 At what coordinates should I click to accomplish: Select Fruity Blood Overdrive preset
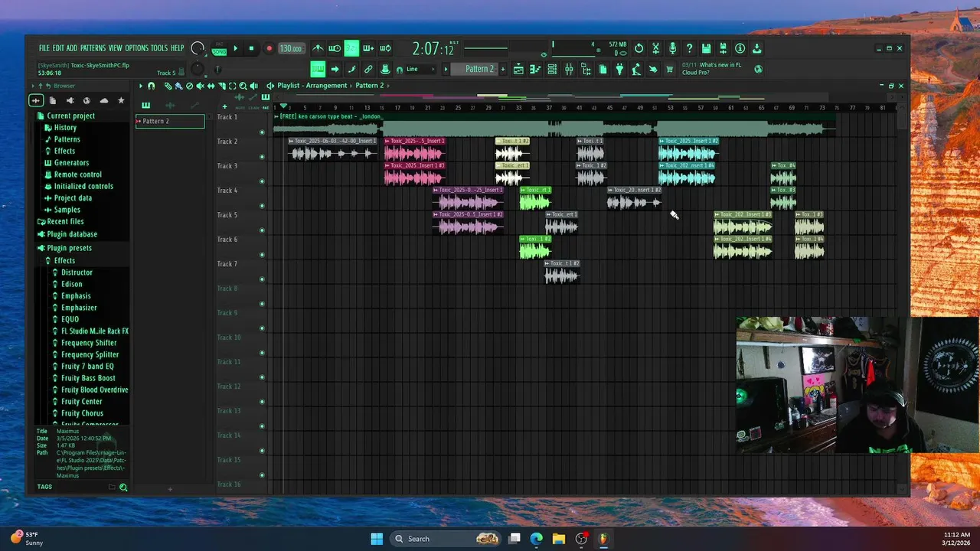95,390
